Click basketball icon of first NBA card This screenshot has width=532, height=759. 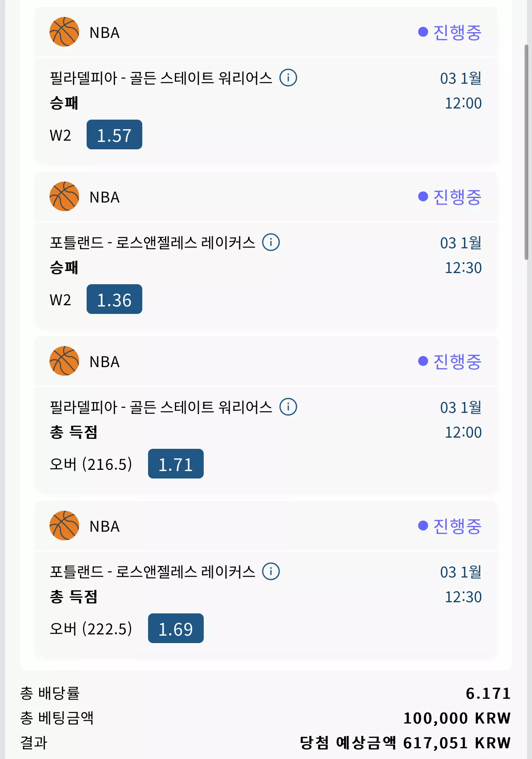click(64, 32)
